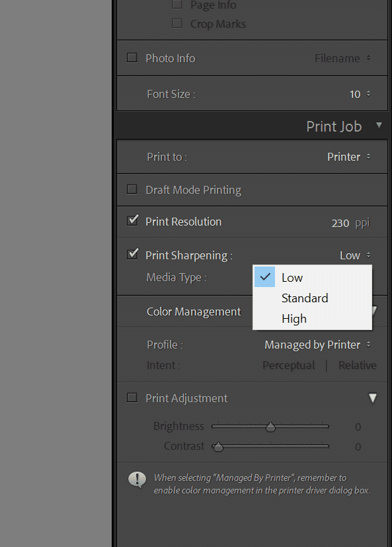The height and width of the screenshot is (547, 392).
Task: Disable the Print Resolution checkbox
Action: coord(132,222)
